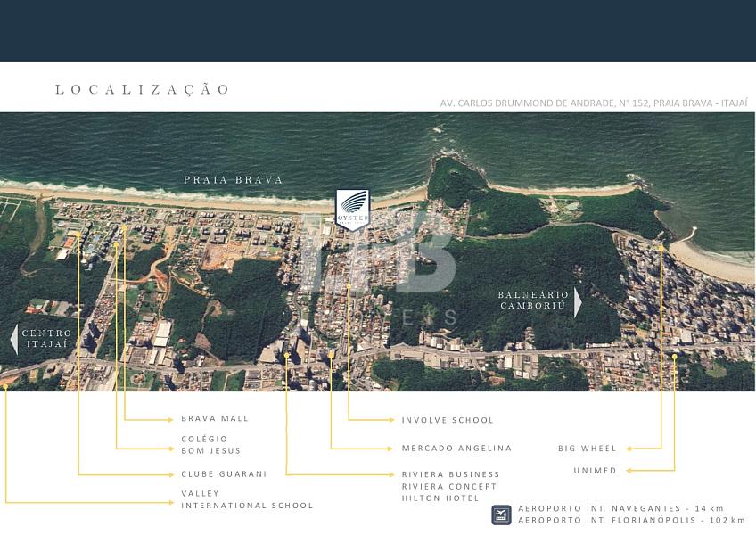756x535 pixels.
Task: Select the Mercado Angelina label
Action: (456, 449)
